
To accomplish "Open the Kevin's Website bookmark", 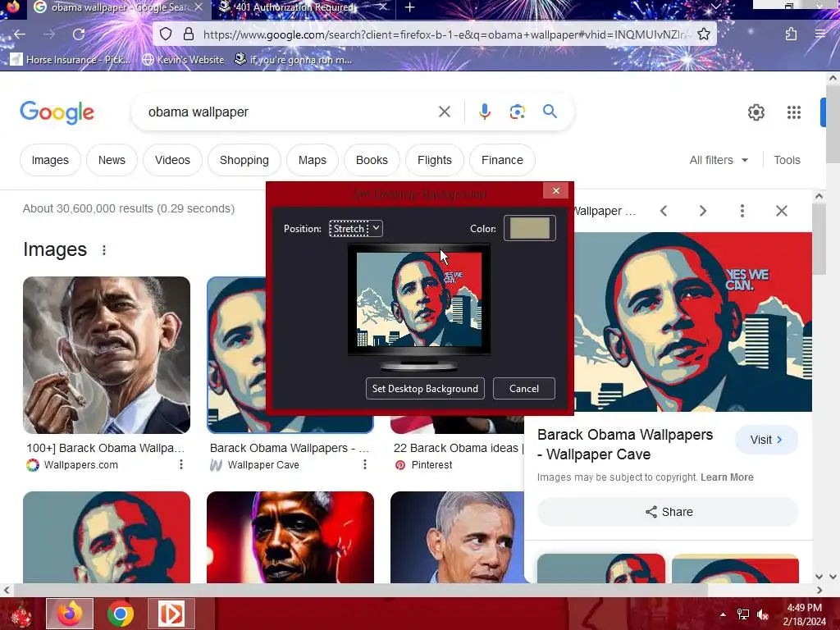I will [183, 59].
